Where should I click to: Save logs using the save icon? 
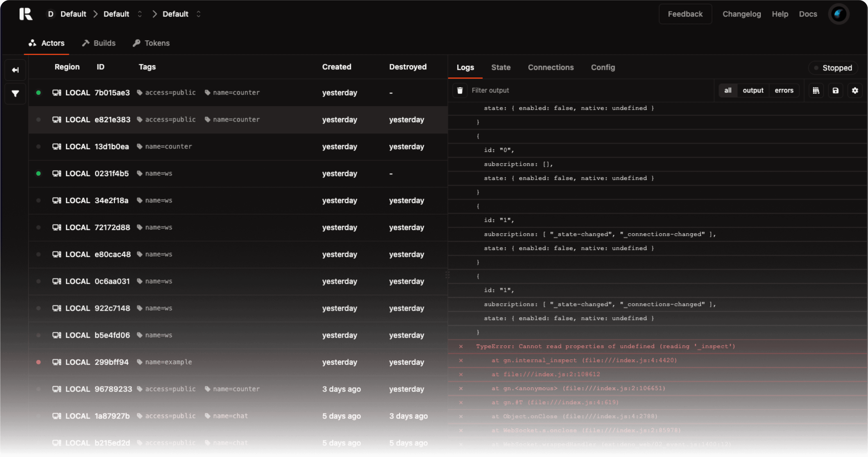(835, 90)
